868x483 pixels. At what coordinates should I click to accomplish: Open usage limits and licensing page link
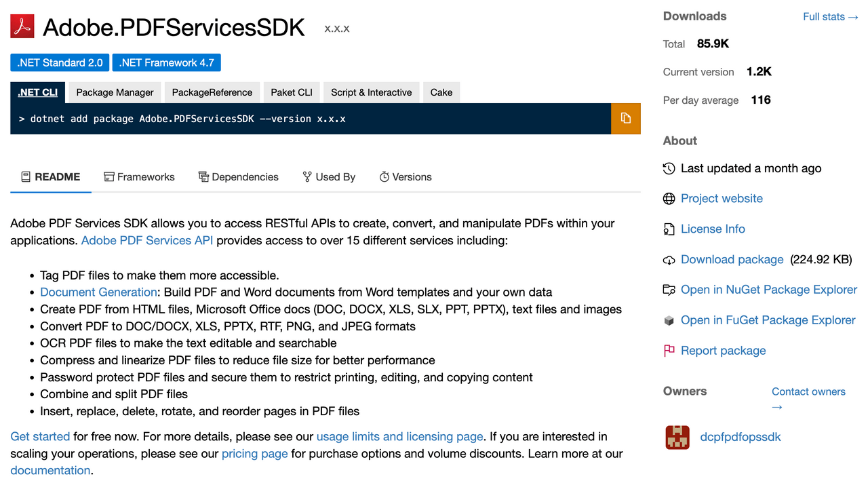point(400,437)
